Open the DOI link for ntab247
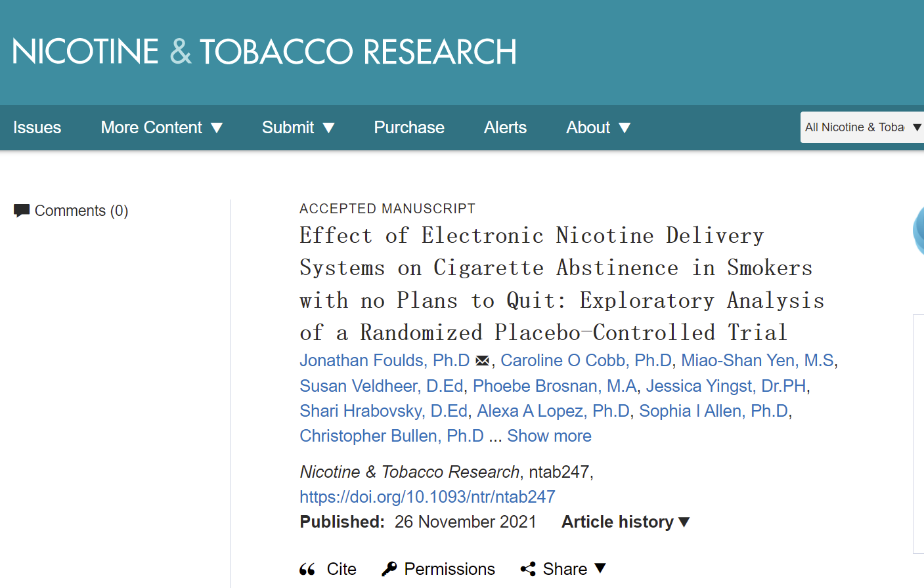 [x=428, y=497]
